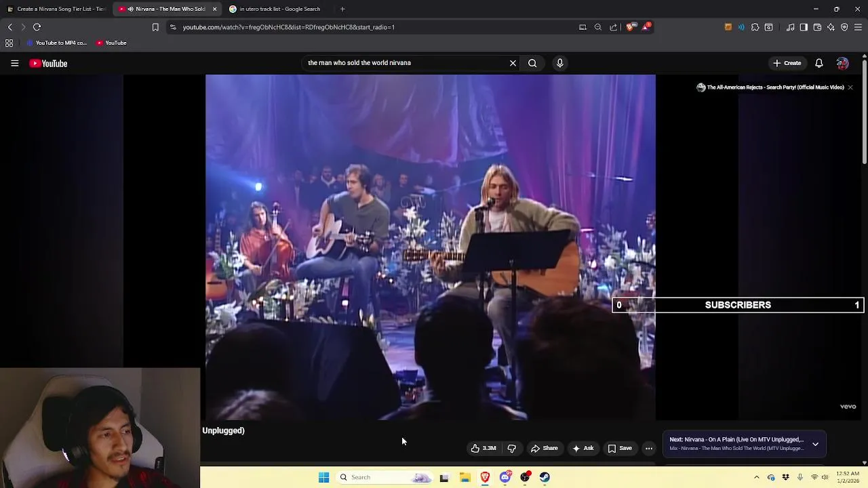The height and width of the screenshot is (488, 868).
Task: Open YouTube to MP4 bookmark
Action: 57,43
